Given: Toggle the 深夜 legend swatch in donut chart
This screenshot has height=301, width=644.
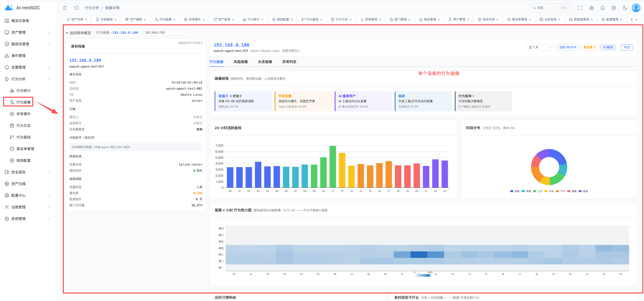Looking at the screenshot, I should click(512, 191).
